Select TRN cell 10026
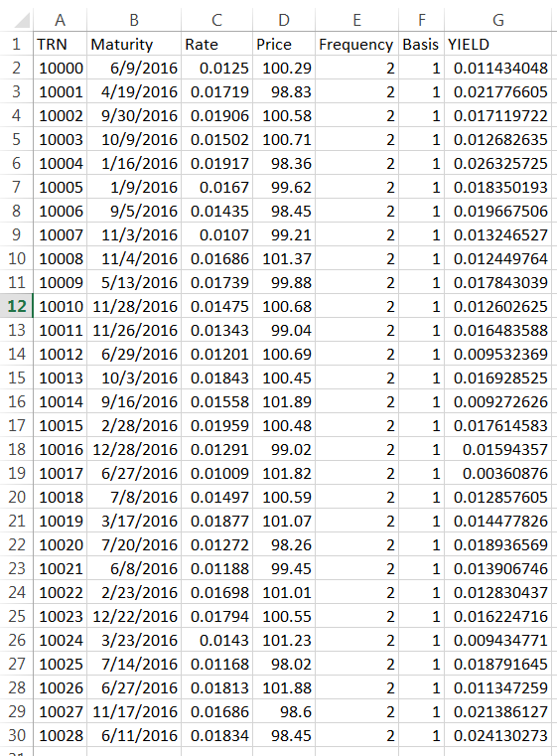Viewport: 557px width, 756px height. pyautogui.click(x=60, y=688)
